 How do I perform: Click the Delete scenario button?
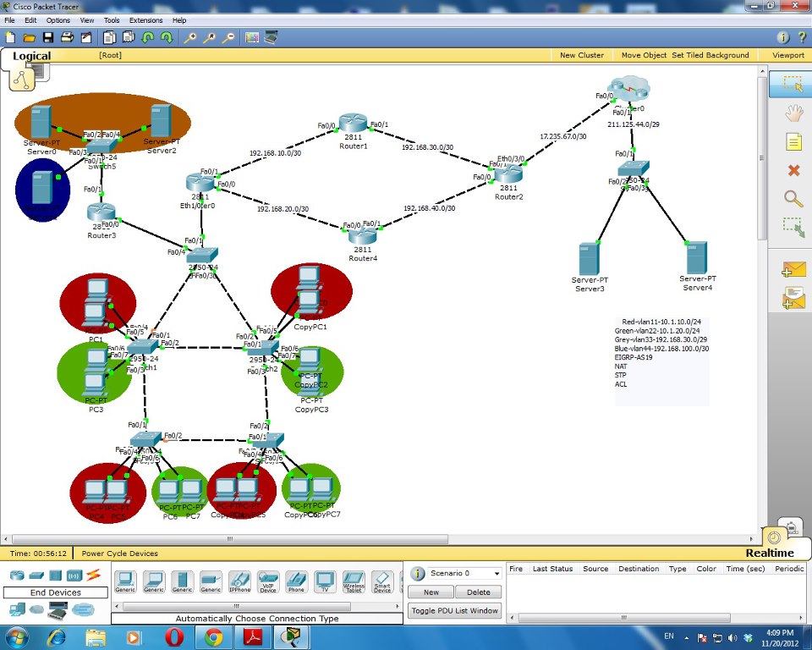tap(479, 592)
